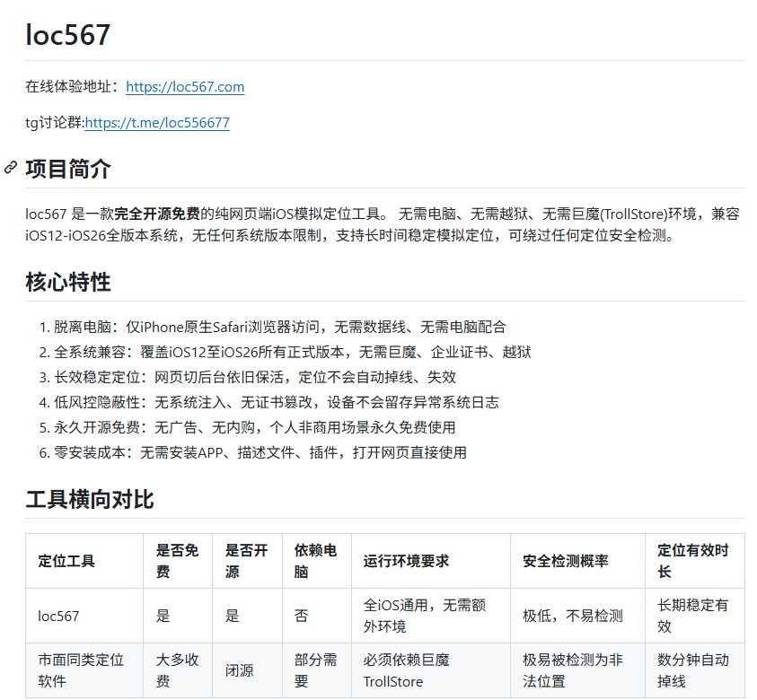757x700 pixels.
Task: Click the 依赖电脑 column header
Action: (317, 561)
